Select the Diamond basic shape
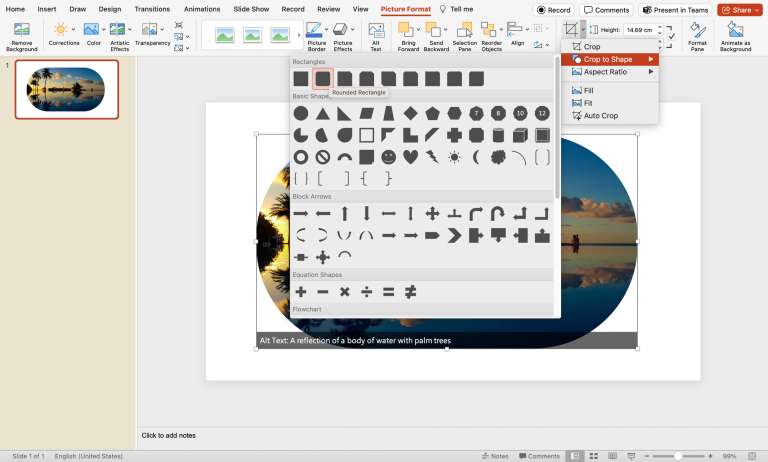Screen dimensions: 768x462 point(410,114)
